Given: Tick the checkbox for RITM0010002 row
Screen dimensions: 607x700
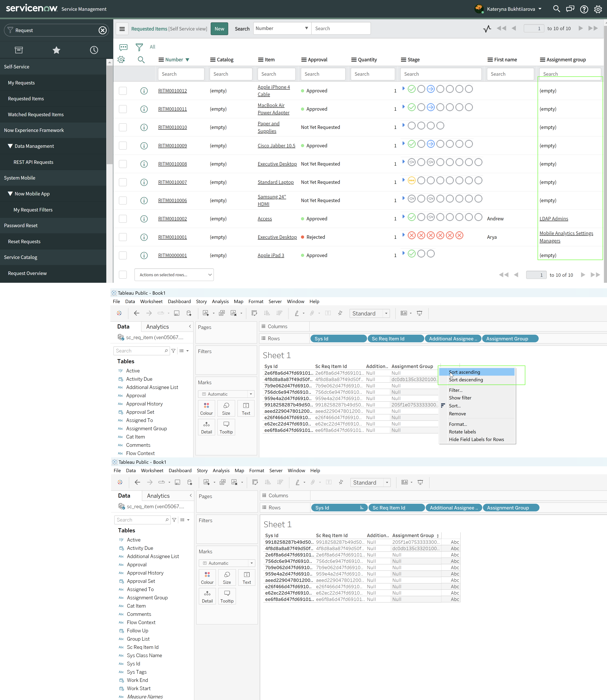Looking at the screenshot, I should coord(123,219).
